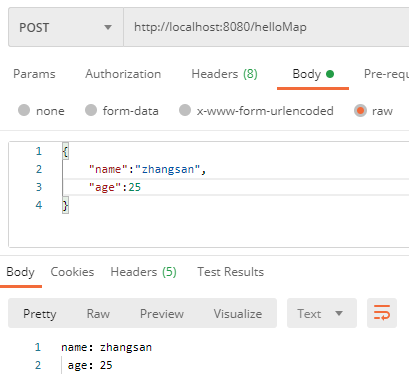Viewport: 409px width, 379px height.
Task: Switch to Preview response view
Action: click(162, 314)
